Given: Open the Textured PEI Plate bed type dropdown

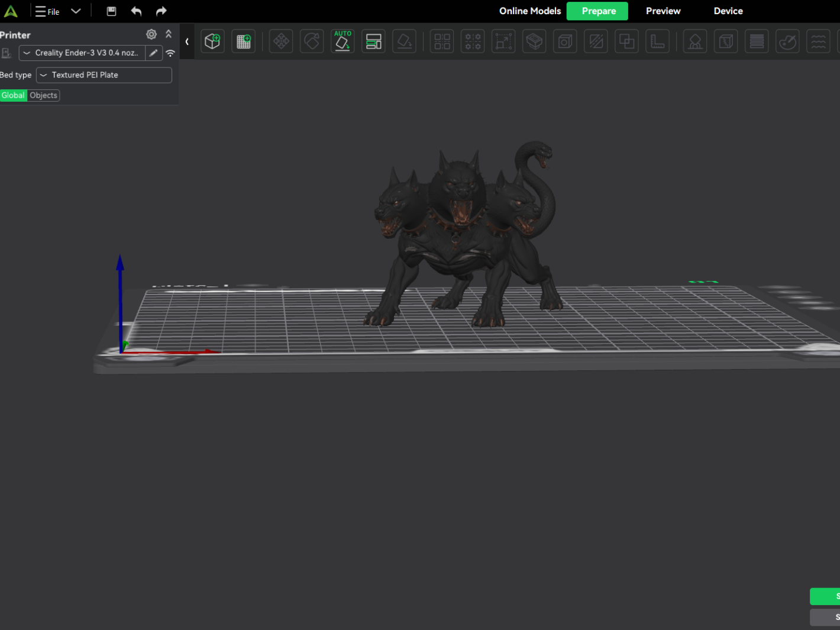Looking at the screenshot, I should point(104,75).
